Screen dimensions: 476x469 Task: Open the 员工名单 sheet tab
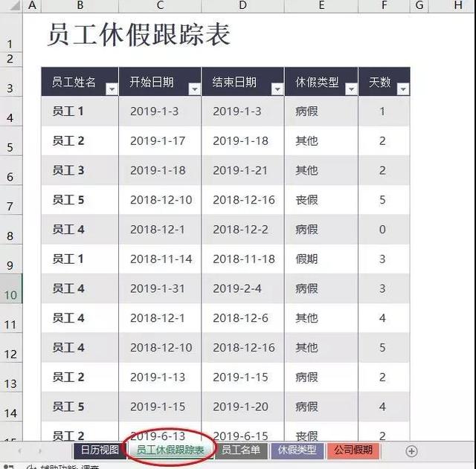pos(241,450)
